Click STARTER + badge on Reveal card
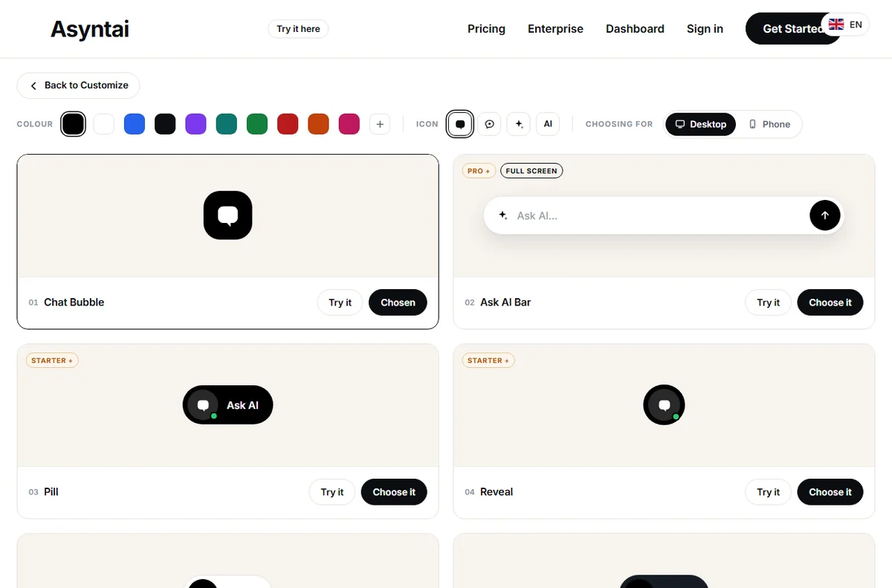The width and height of the screenshot is (892, 588). [488, 361]
